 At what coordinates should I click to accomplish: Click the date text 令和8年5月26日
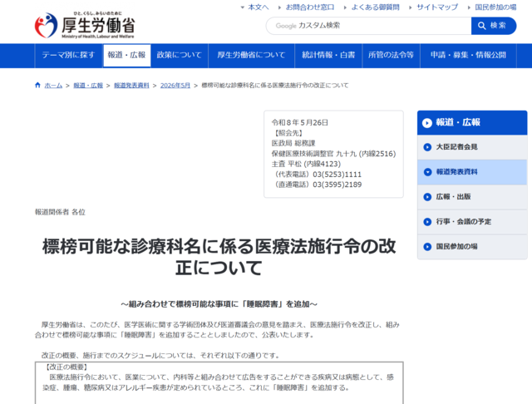tap(299, 123)
